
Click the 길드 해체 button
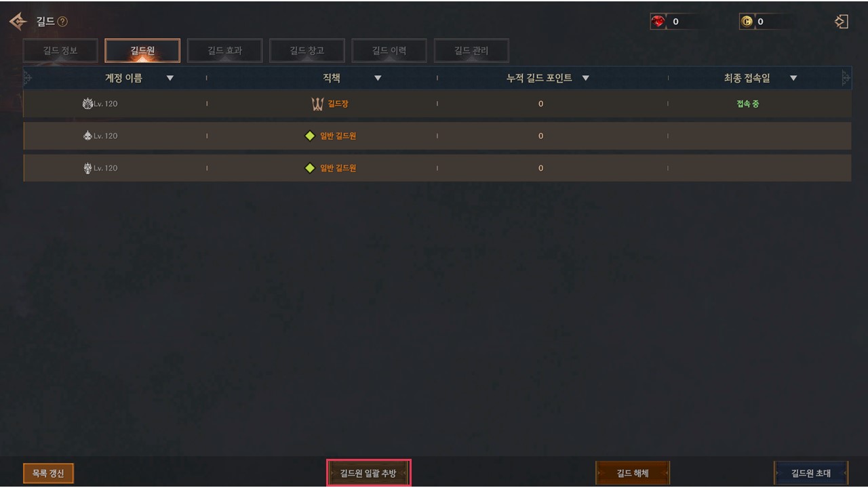click(x=633, y=473)
